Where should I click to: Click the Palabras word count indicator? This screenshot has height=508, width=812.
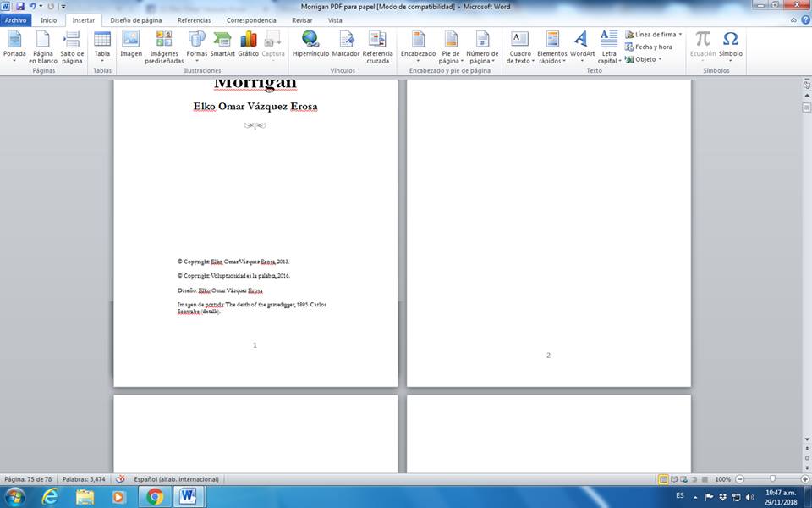pyautogui.click(x=85, y=479)
